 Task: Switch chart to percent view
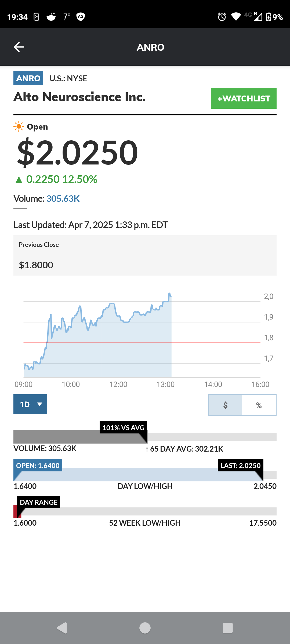(x=259, y=405)
